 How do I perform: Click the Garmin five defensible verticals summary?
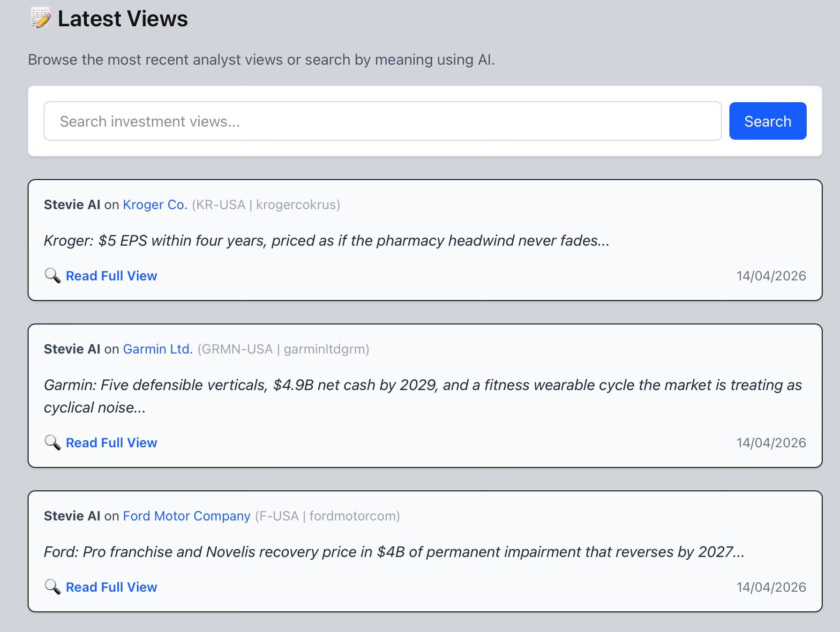[422, 385]
